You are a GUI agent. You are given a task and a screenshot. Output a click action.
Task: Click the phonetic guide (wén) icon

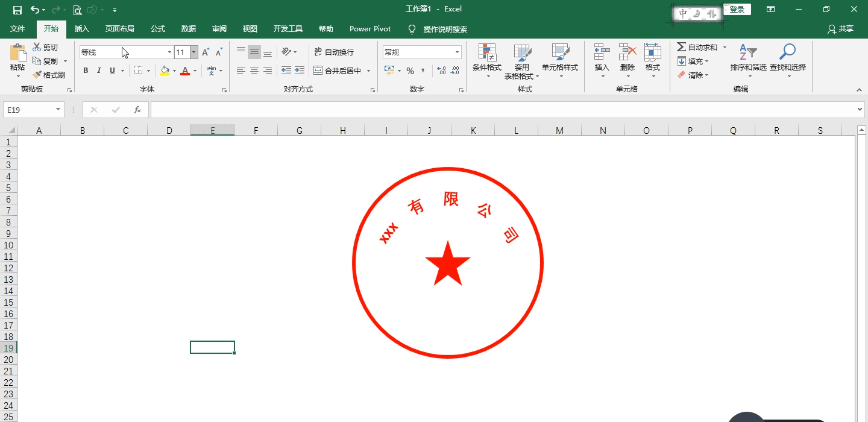tap(211, 71)
